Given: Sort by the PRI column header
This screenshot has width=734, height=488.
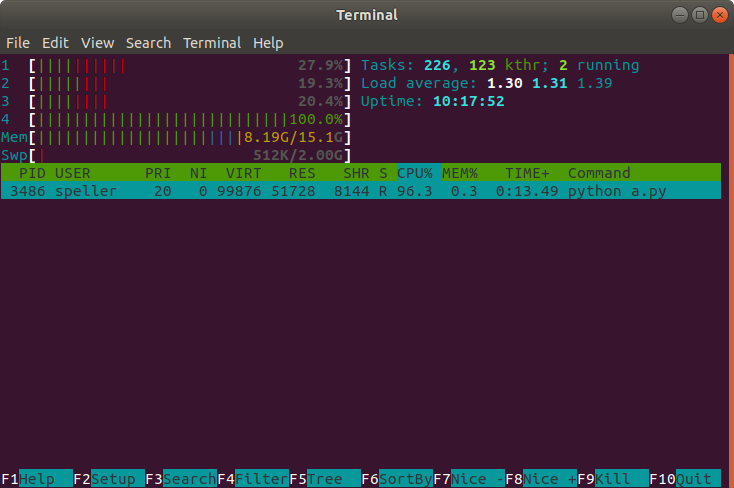Looking at the screenshot, I should 158,173.
